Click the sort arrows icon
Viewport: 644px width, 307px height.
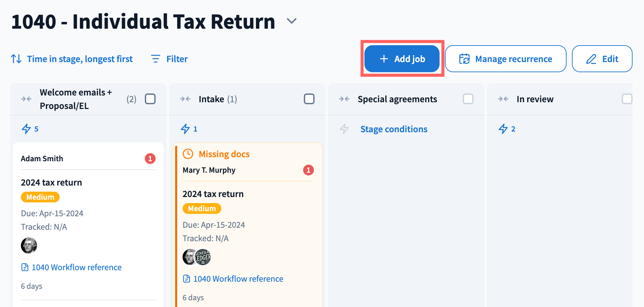pos(16,59)
